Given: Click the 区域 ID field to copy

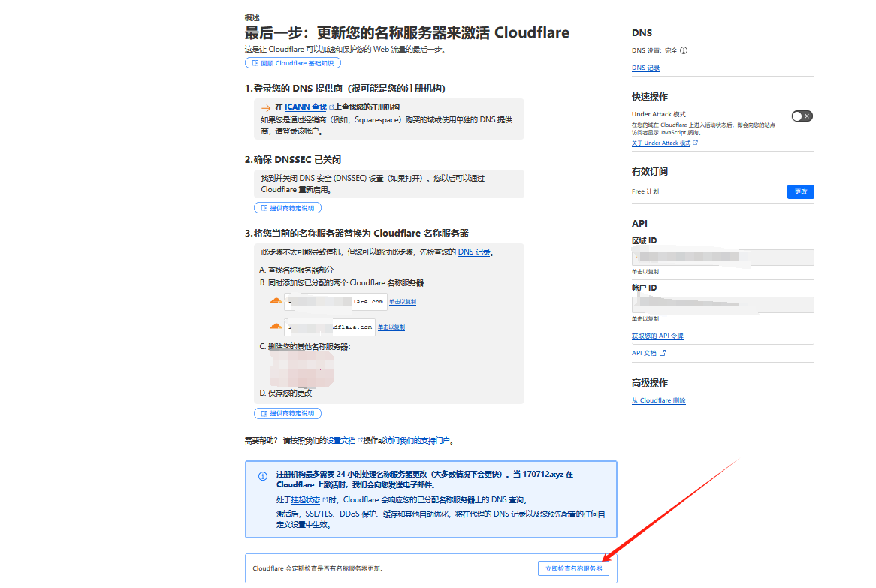Looking at the screenshot, I should (723, 258).
